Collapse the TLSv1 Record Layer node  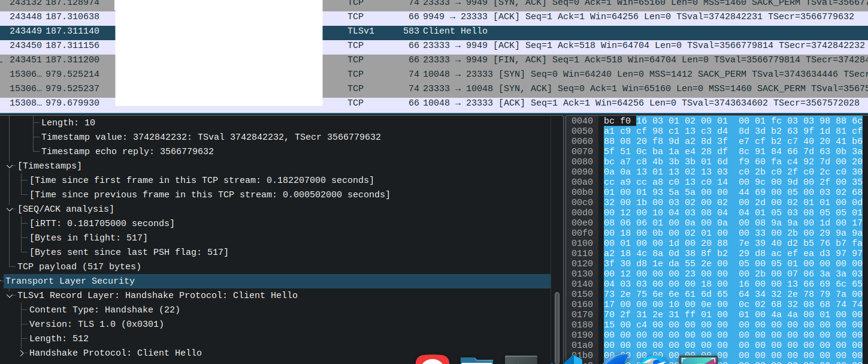click(x=9, y=295)
